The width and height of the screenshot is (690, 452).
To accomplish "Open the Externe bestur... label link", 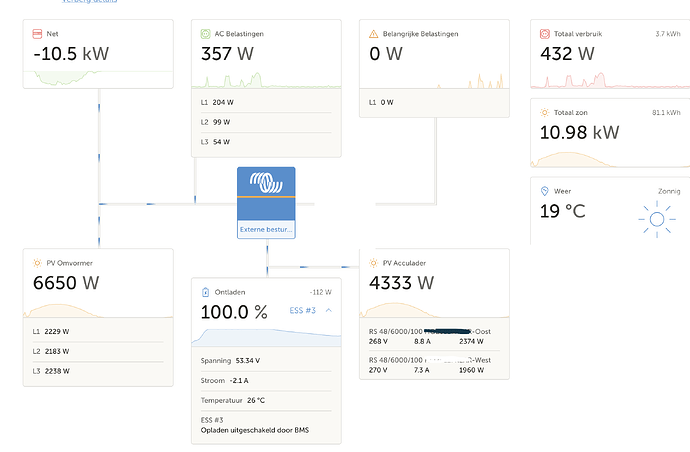I will (266, 229).
